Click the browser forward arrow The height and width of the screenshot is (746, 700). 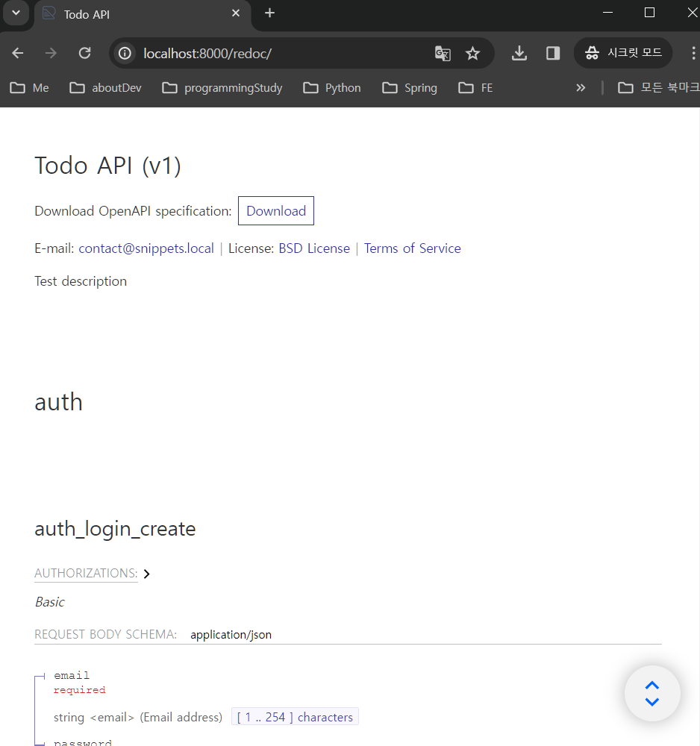51,53
